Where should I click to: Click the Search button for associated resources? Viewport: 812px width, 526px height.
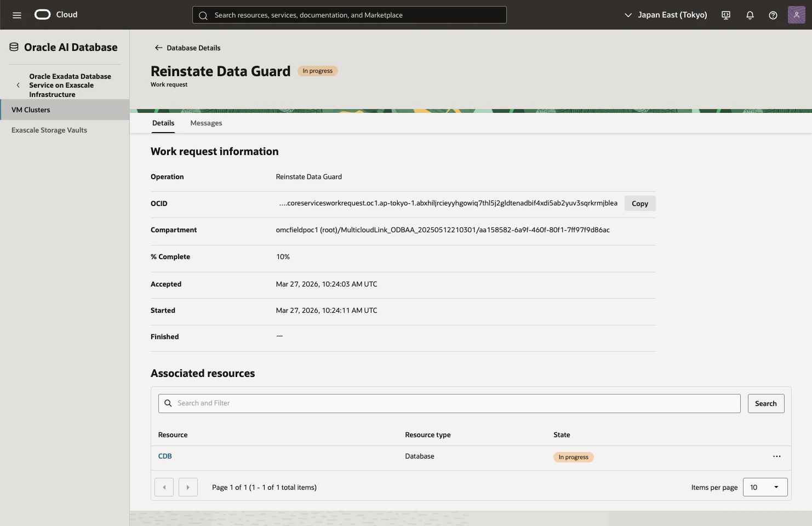coord(766,403)
